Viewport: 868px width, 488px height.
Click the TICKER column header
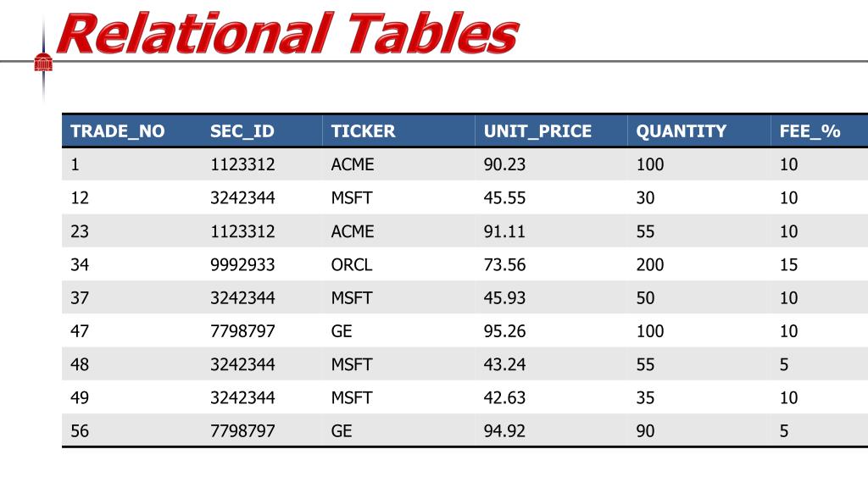(363, 131)
